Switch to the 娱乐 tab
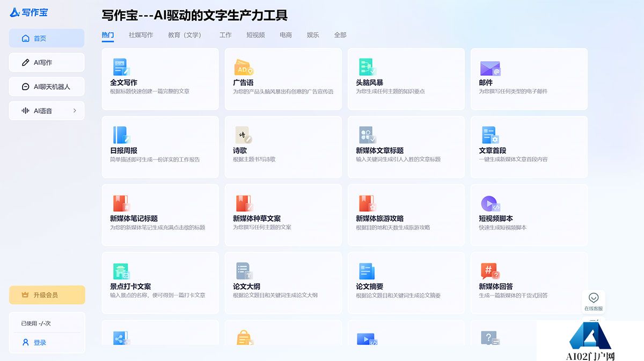This screenshot has width=644, height=361. (313, 35)
